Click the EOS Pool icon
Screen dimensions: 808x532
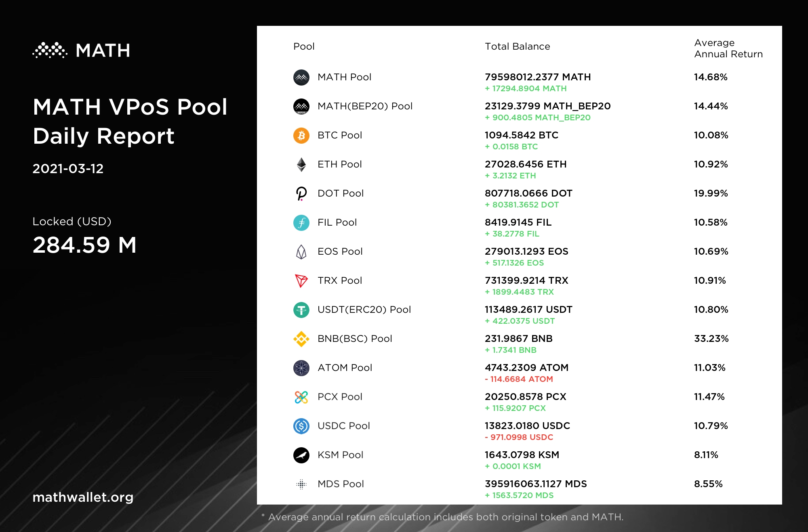[301, 252]
